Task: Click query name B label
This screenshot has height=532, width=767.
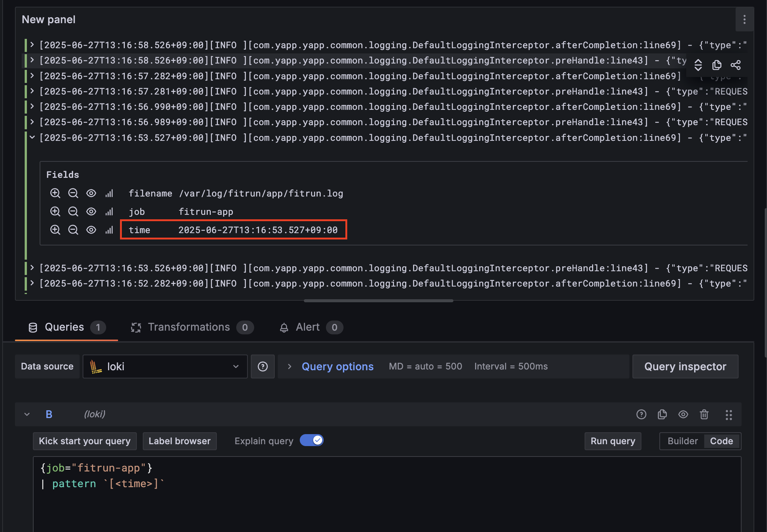Action: click(x=49, y=414)
